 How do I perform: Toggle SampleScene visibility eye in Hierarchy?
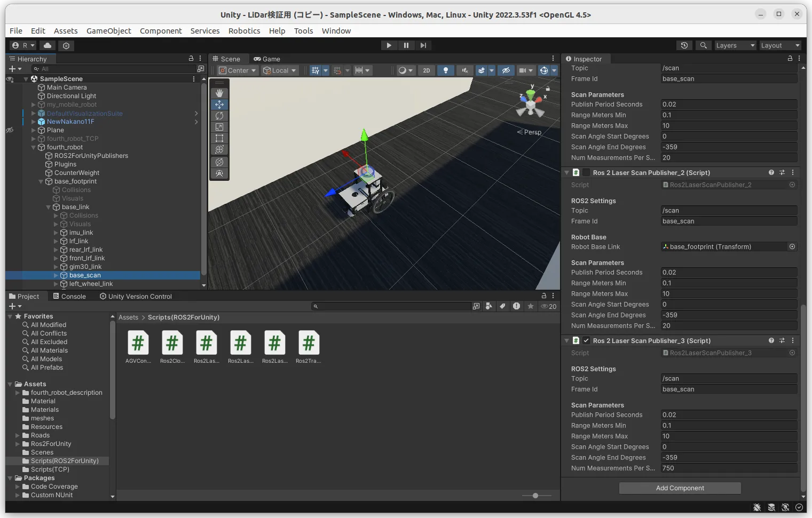coord(10,79)
